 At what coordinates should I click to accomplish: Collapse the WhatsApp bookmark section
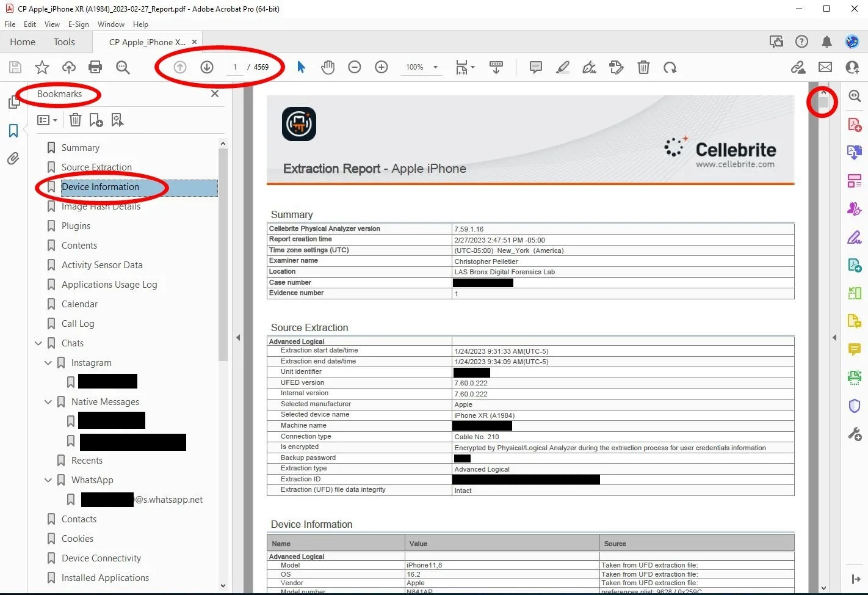(48, 480)
